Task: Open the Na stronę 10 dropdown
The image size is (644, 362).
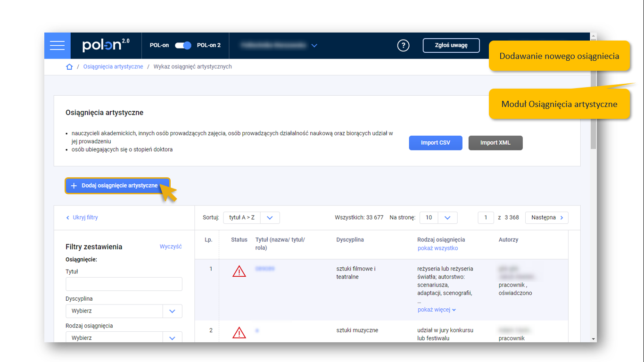Action: [x=438, y=217]
